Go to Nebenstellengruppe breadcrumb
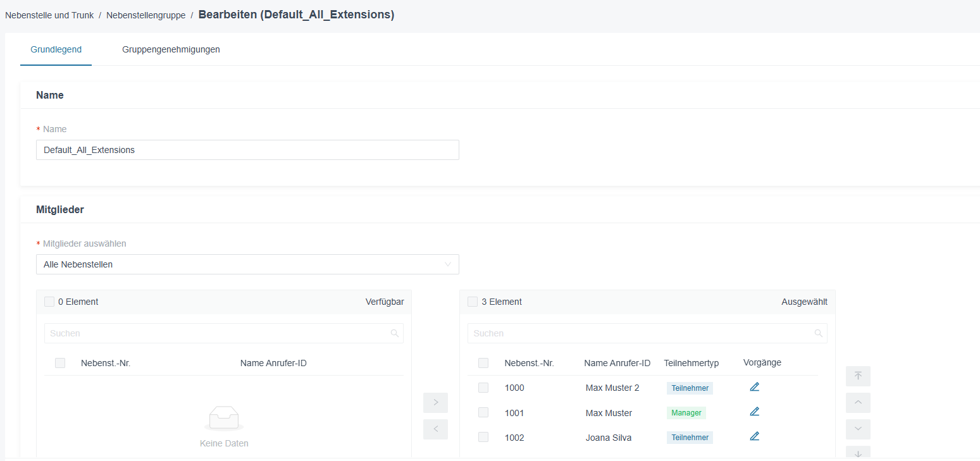980x461 pixels. (146, 15)
